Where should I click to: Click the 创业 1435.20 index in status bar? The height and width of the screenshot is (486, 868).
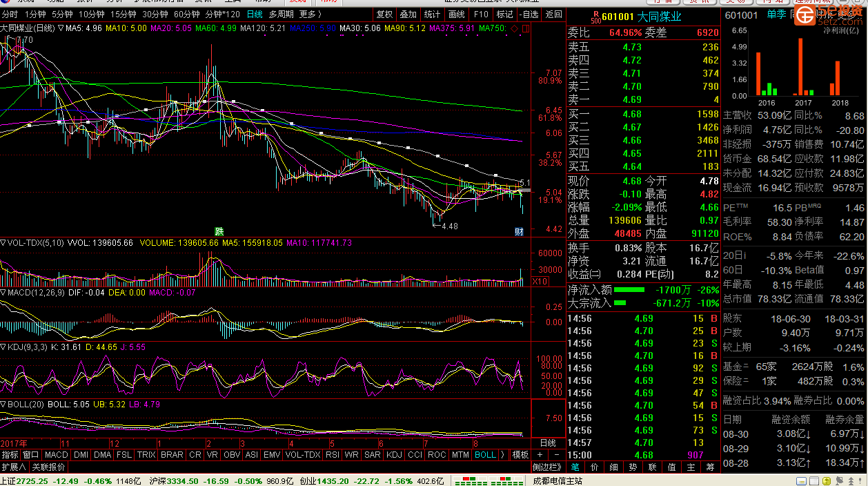click(323, 480)
